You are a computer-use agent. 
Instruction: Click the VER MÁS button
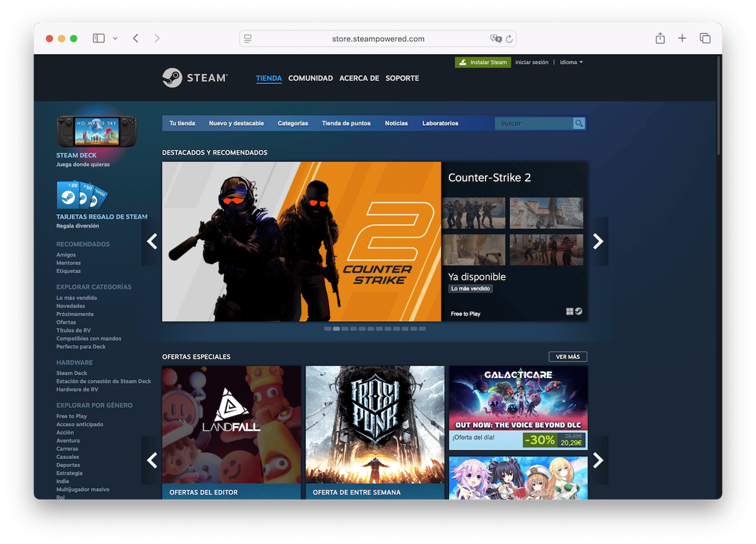pyautogui.click(x=568, y=357)
